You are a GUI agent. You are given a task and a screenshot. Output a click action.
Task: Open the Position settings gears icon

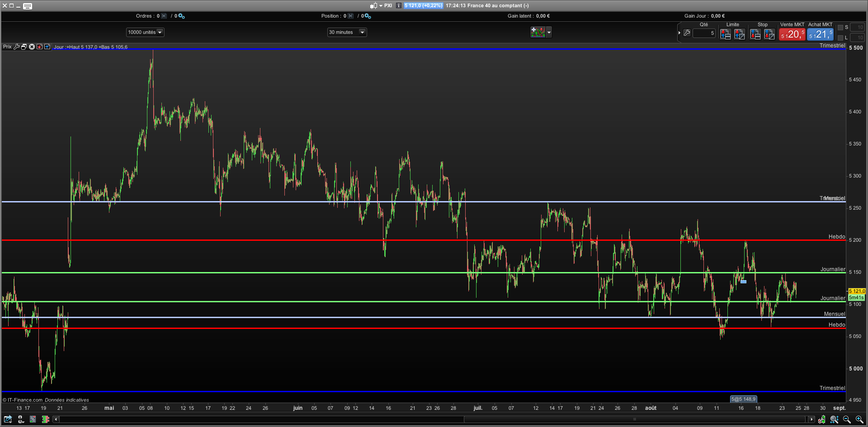point(368,16)
